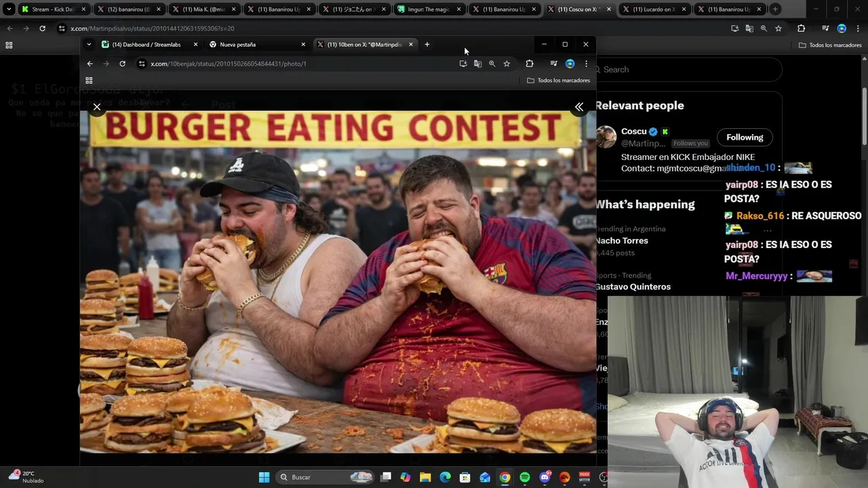Open Coscu's profile avatar
Screen dimensions: 868x488
click(x=606, y=137)
